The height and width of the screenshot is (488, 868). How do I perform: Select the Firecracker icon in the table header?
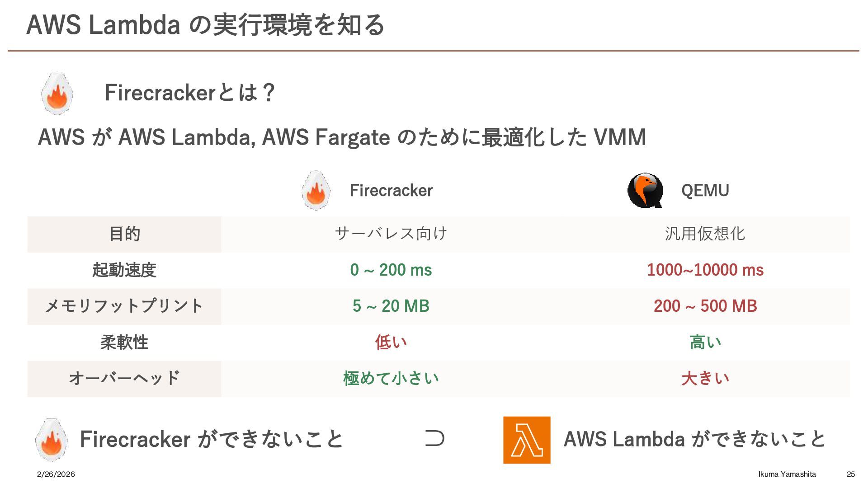316,190
